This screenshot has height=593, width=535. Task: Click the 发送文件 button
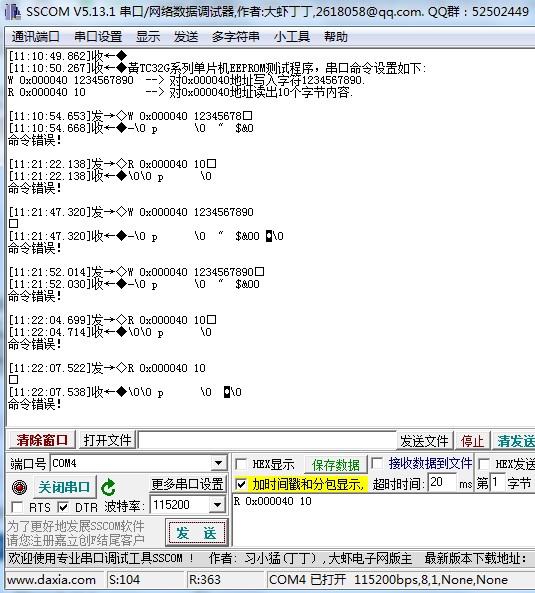tap(424, 441)
